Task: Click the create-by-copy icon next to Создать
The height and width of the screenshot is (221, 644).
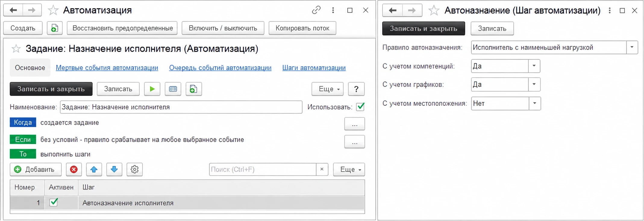Action: click(55, 28)
